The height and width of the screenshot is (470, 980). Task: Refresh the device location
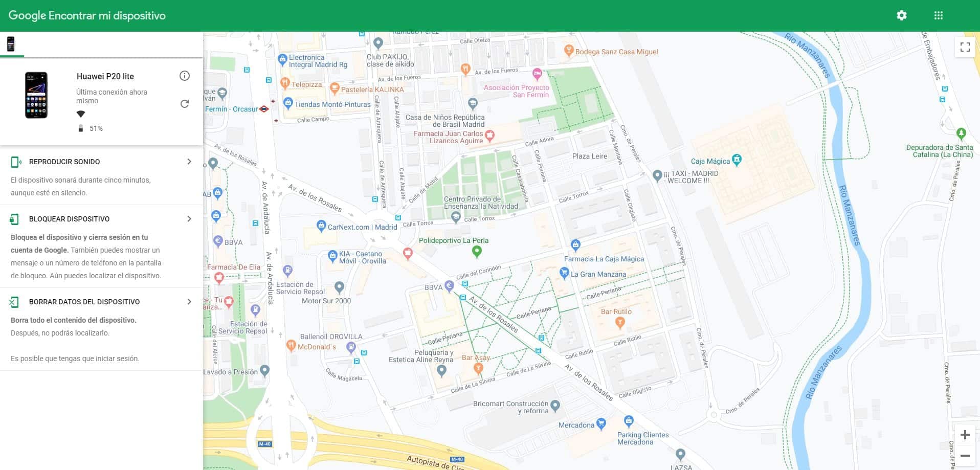click(x=185, y=104)
